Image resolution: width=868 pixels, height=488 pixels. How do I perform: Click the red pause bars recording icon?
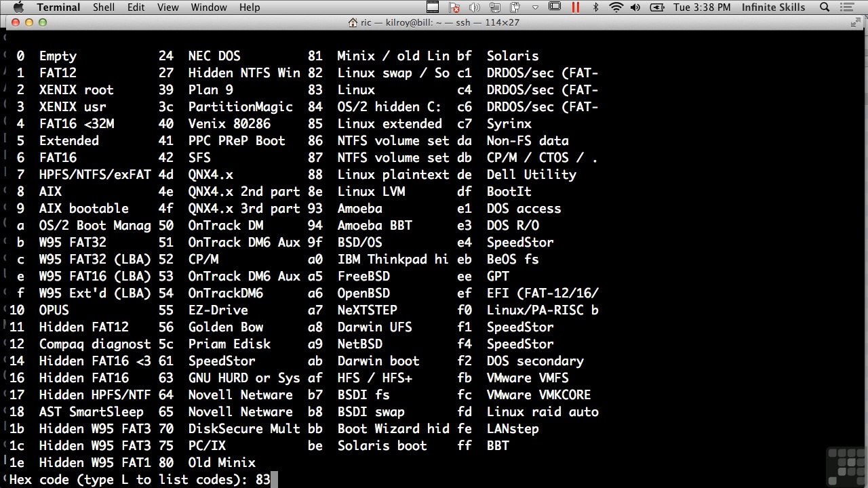(x=576, y=7)
